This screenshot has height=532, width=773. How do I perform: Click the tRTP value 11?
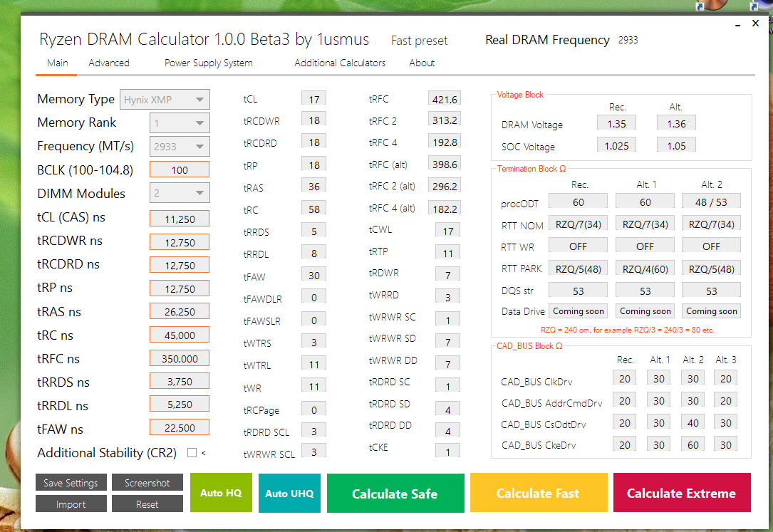[x=447, y=253]
